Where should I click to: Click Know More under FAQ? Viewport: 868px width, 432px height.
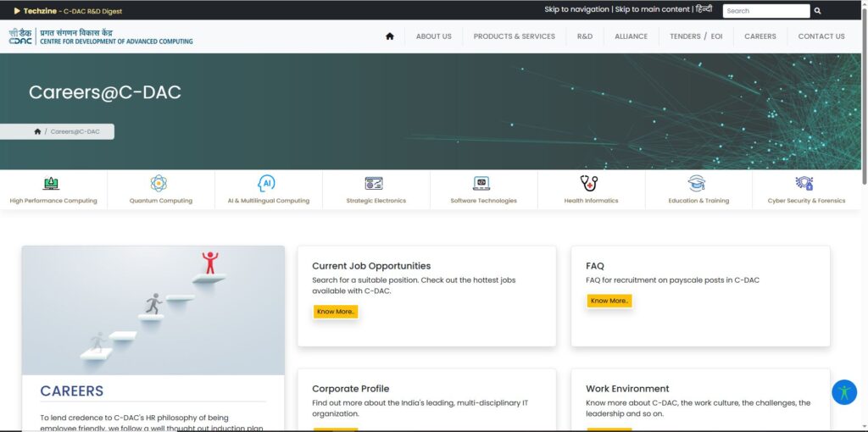click(609, 301)
